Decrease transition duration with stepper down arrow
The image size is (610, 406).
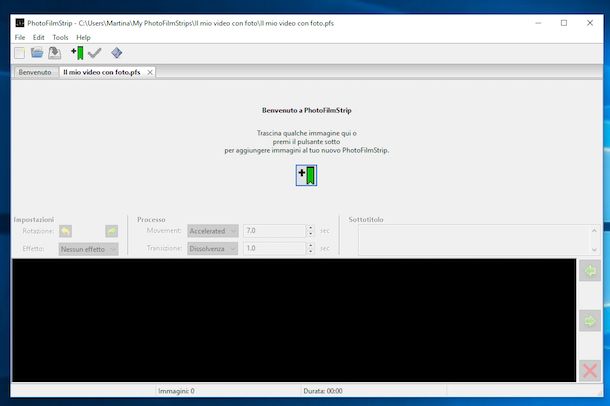[x=310, y=252]
